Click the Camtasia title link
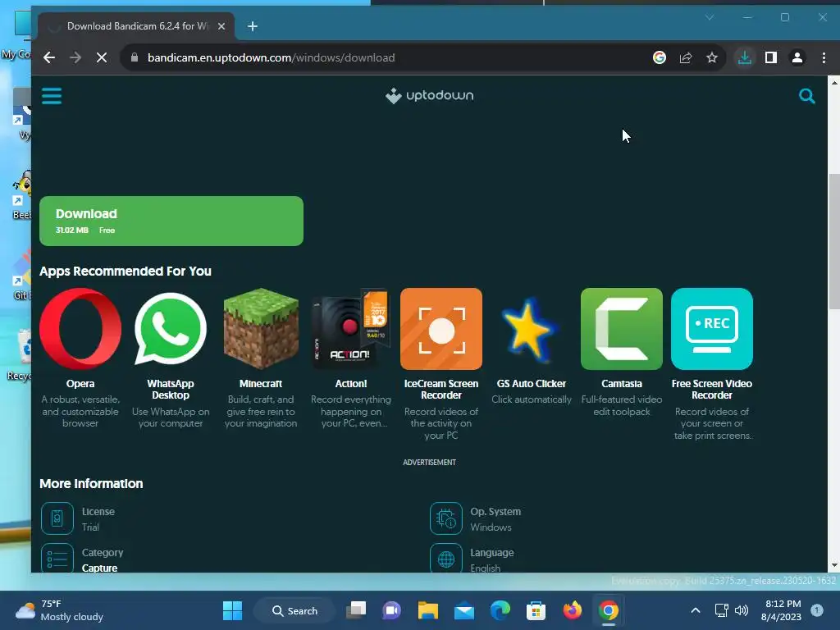The width and height of the screenshot is (840, 630). 622,384
